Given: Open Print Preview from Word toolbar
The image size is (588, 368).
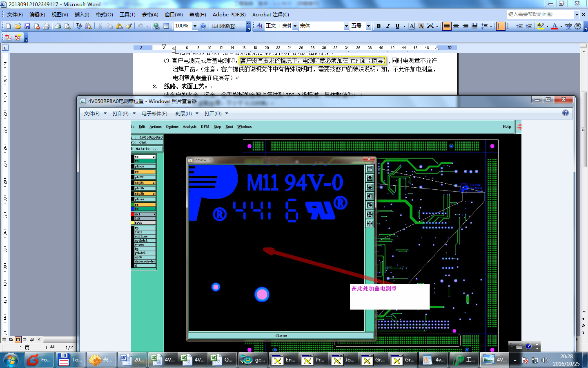Looking at the screenshot, I should pyautogui.click(x=67, y=26).
